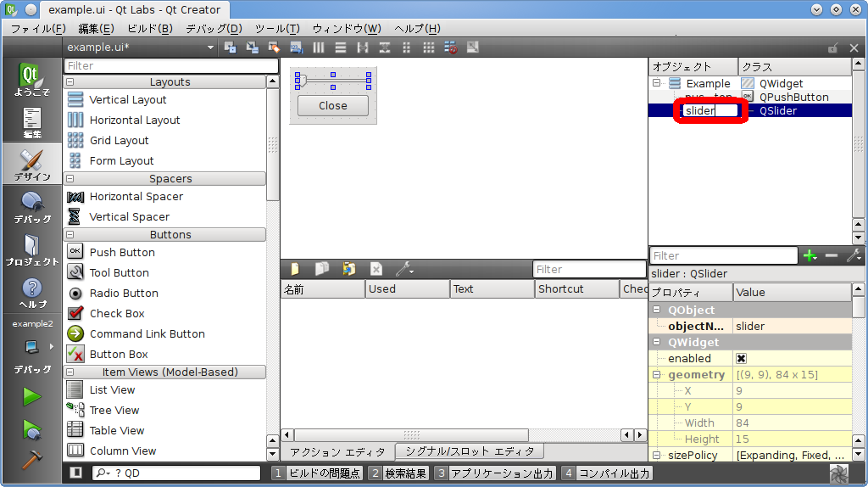
Task: Switch to the Edit (編集) mode
Action: [x=31, y=122]
